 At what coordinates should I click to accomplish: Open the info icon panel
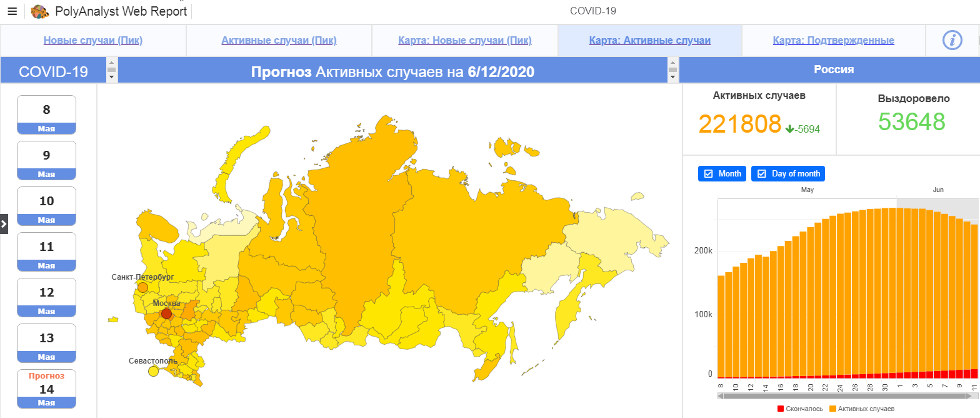(x=952, y=40)
